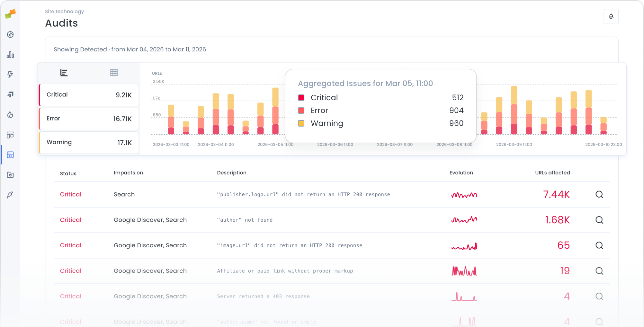644x327 pixels.
Task: Open the trending arrow sidebar section
Action: [10, 94]
